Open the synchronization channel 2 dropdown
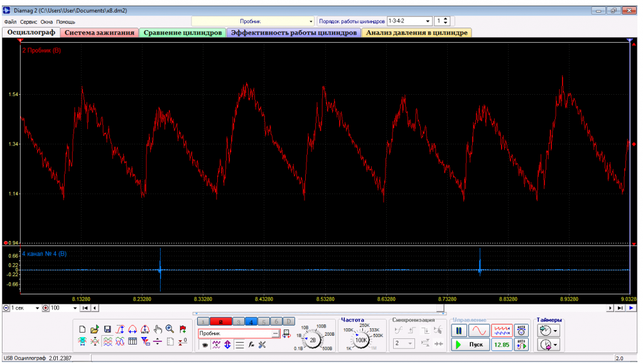Screen dimensions: 643x364 404,343
